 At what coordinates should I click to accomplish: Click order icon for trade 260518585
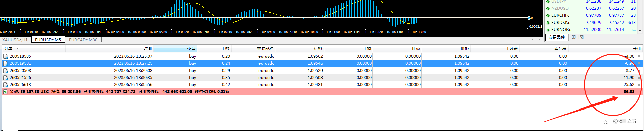point(6,56)
